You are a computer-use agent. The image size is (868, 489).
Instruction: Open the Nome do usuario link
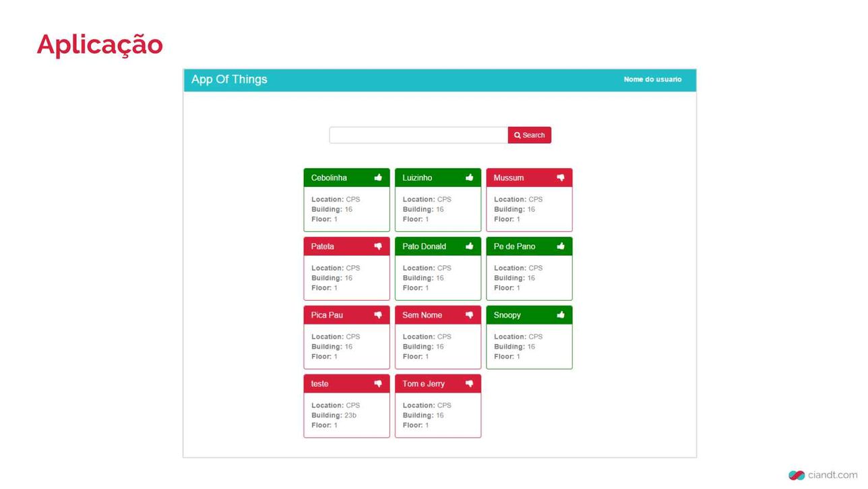point(652,80)
